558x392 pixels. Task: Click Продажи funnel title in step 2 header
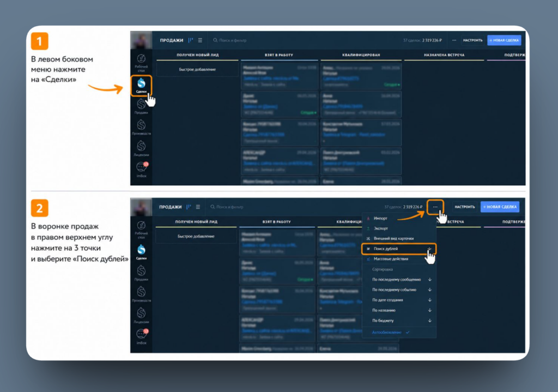pos(170,207)
